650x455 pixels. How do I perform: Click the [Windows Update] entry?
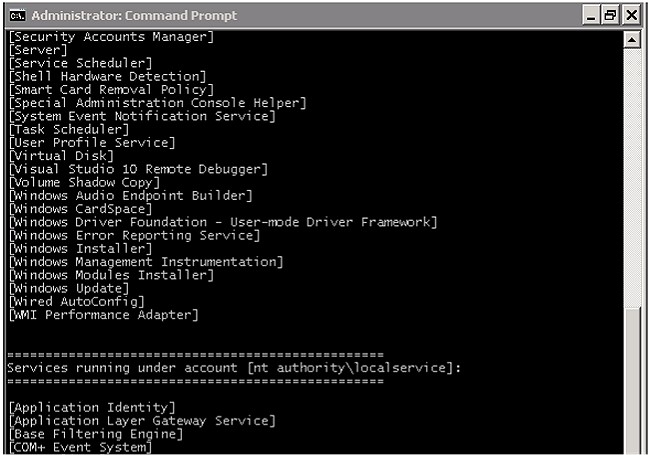click(x=68, y=288)
